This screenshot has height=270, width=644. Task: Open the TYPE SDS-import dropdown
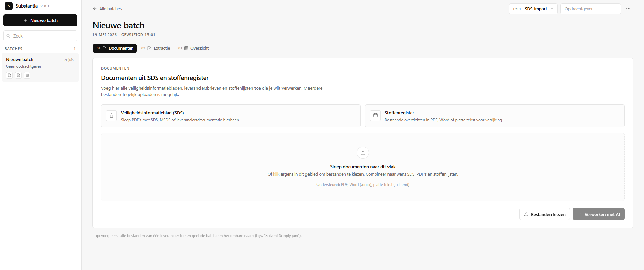533,9
